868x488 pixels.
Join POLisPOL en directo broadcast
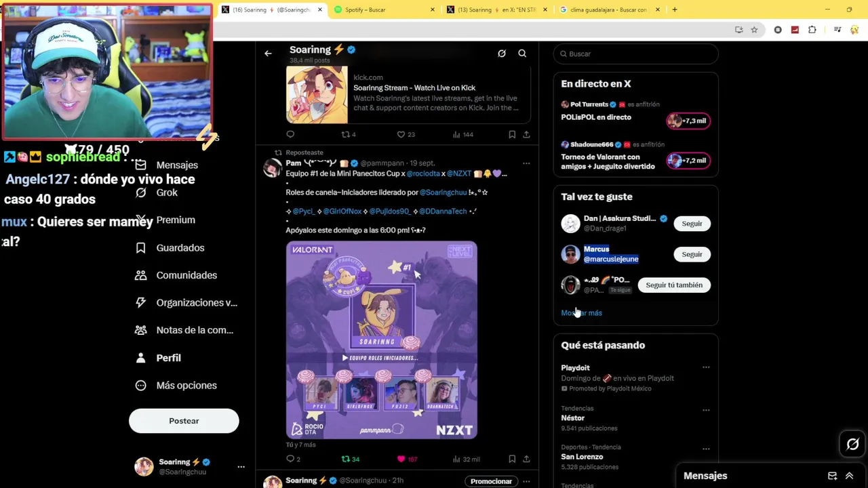(x=688, y=121)
